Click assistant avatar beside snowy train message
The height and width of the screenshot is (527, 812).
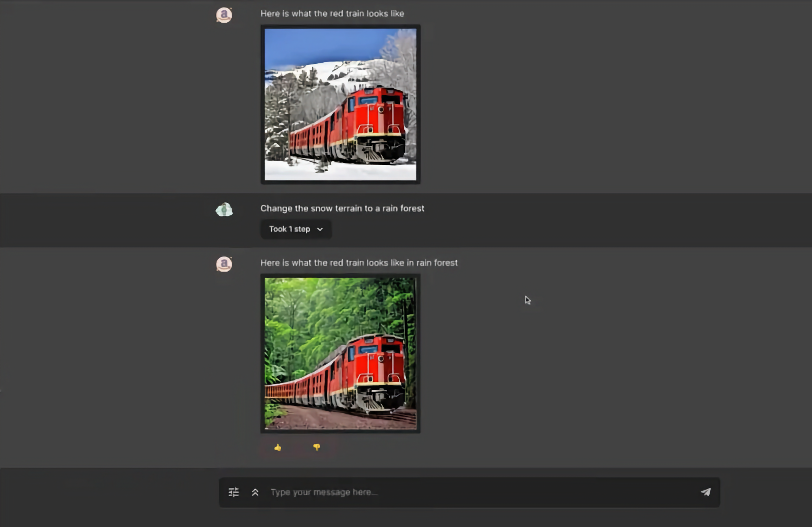point(224,15)
